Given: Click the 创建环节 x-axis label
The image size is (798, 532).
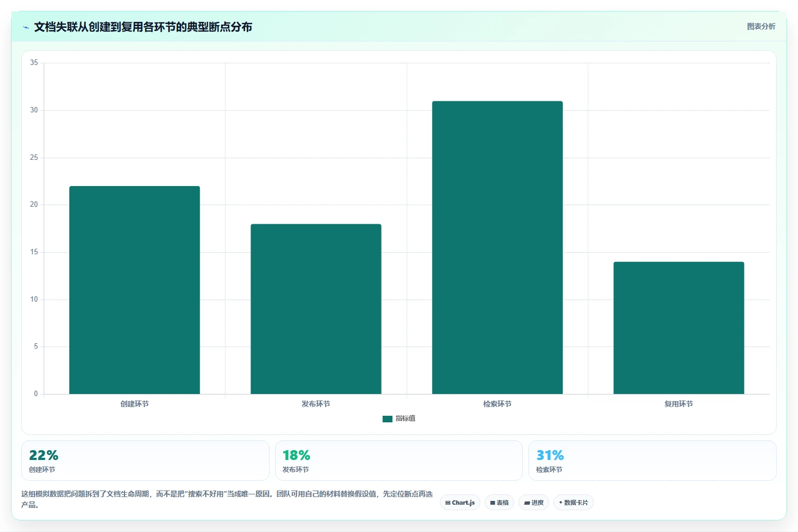Looking at the screenshot, I should coord(134,404).
